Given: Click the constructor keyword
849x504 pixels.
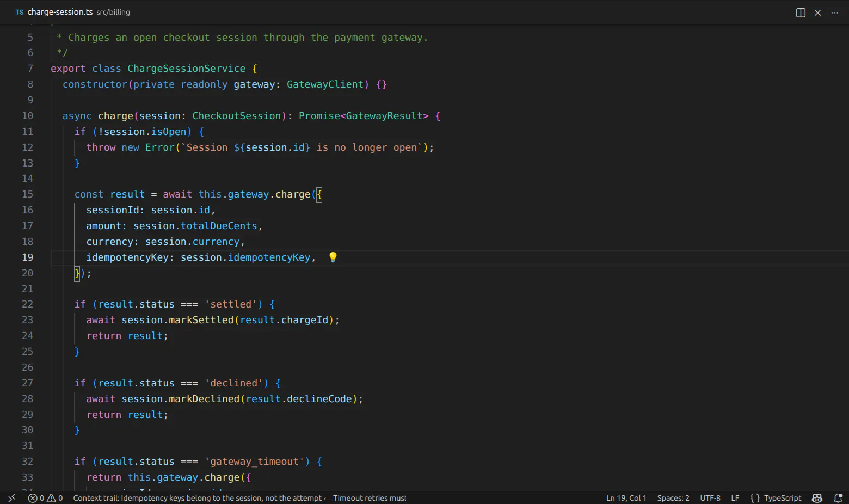Looking at the screenshot, I should click(x=95, y=84).
